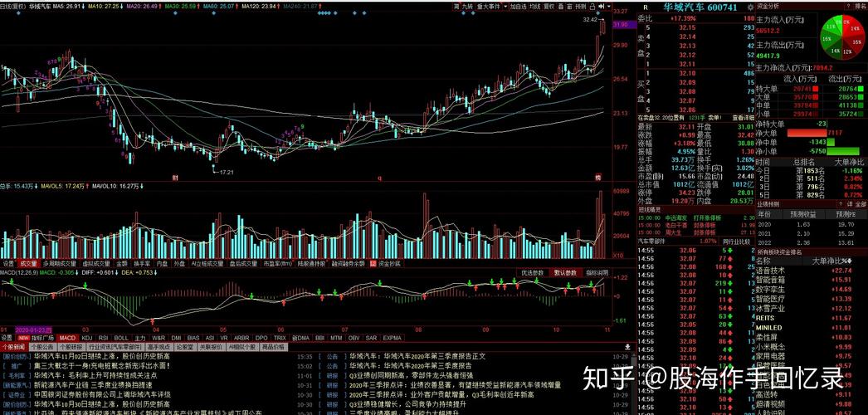868x415 pixels.
Task: Switch to the 论股堂 tab
Action: coord(183,347)
